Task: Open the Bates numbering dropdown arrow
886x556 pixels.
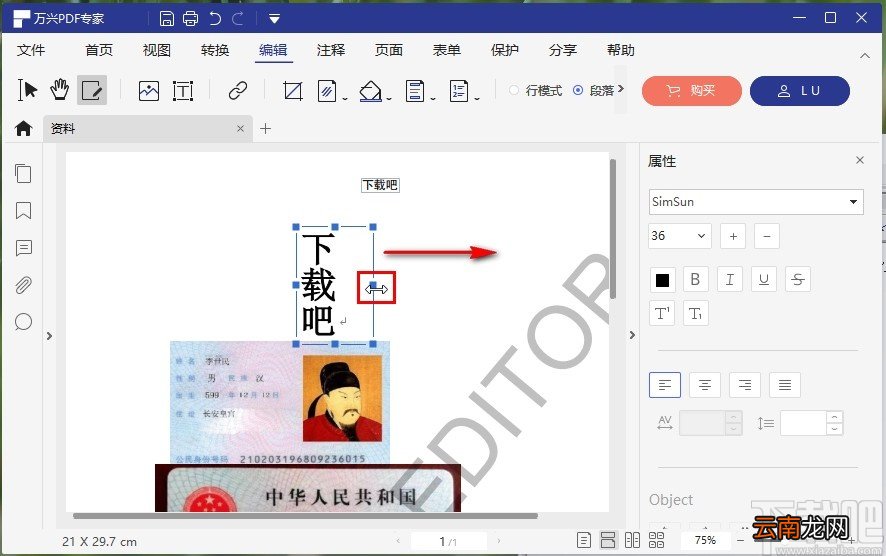Action: click(477, 99)
